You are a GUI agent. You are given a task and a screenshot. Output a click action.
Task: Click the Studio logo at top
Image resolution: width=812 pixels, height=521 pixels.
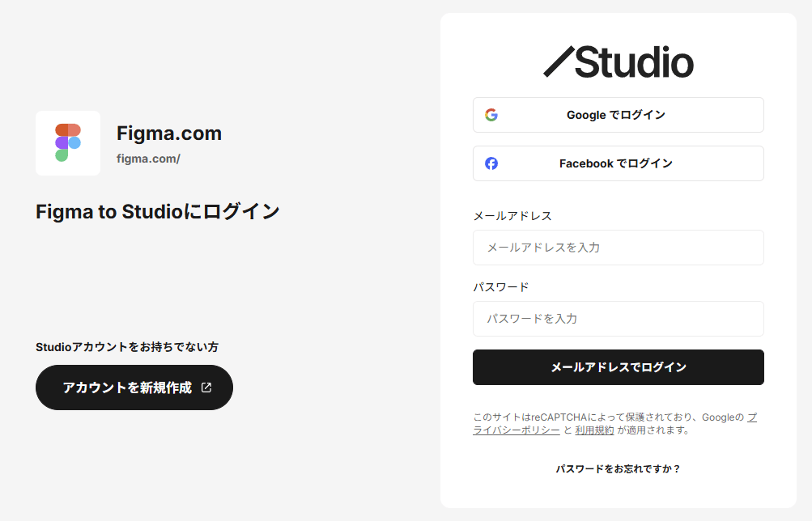(619, 62)
